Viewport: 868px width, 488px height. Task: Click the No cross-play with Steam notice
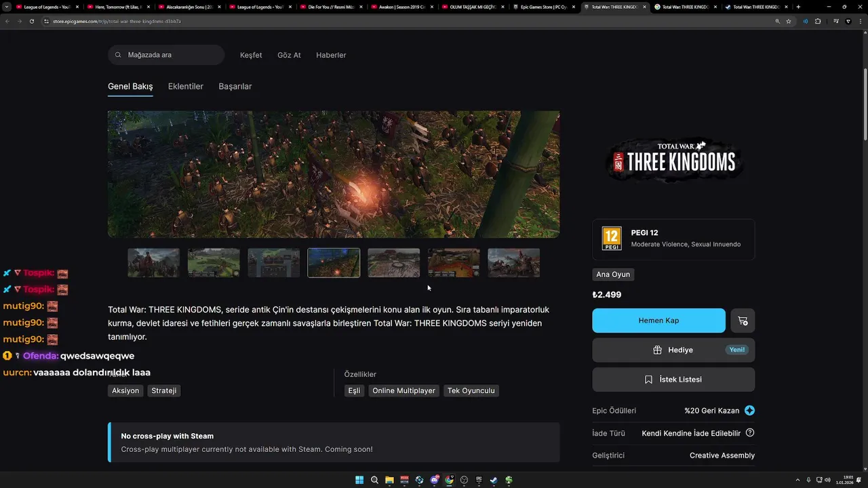[x=334, y=443]
